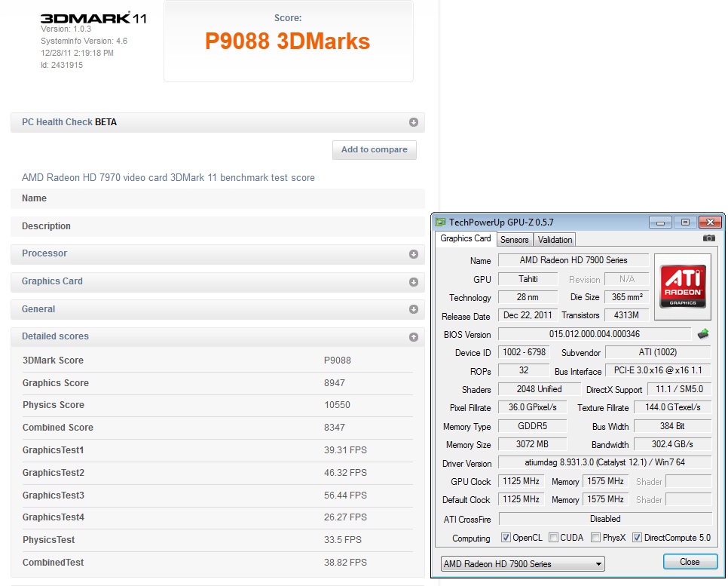
Task: Click the Combined Score value 8347
Action: 335,427
